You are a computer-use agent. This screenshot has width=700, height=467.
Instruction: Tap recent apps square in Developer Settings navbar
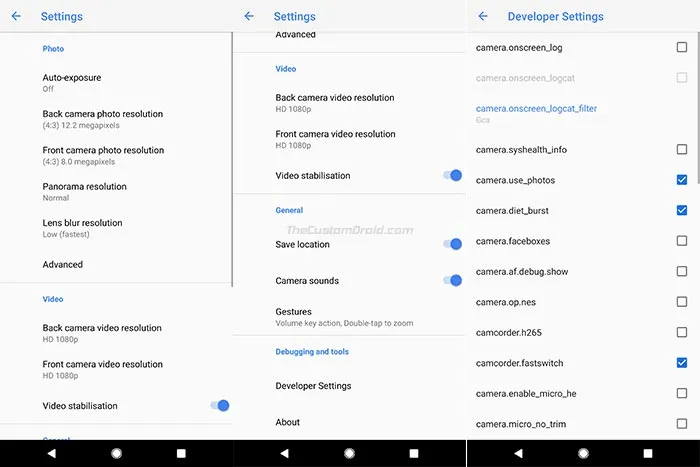[648, 453]
